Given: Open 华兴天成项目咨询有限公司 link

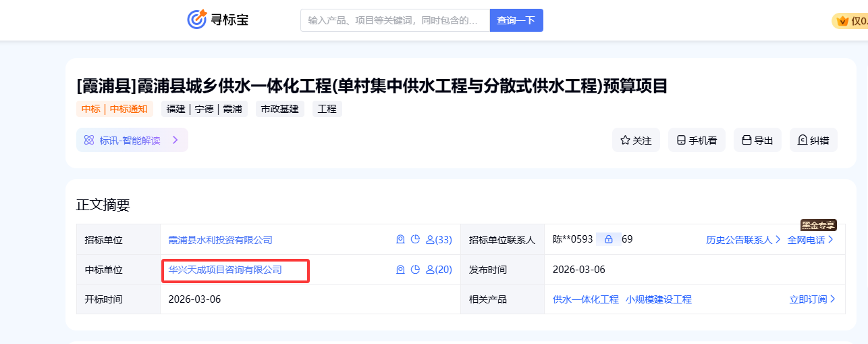Looking at the screenshot, I should [x=225, y=270].
